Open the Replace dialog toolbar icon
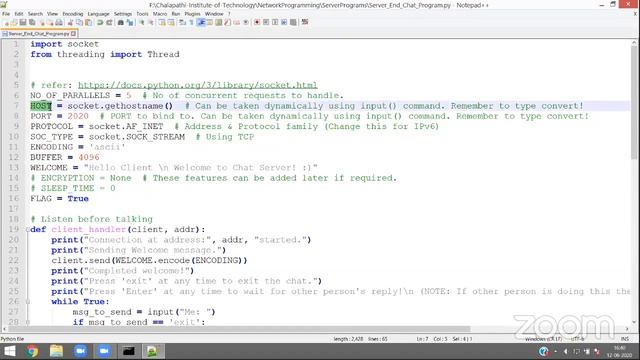This screenshot has height=360, width=640. click(130, 22)
